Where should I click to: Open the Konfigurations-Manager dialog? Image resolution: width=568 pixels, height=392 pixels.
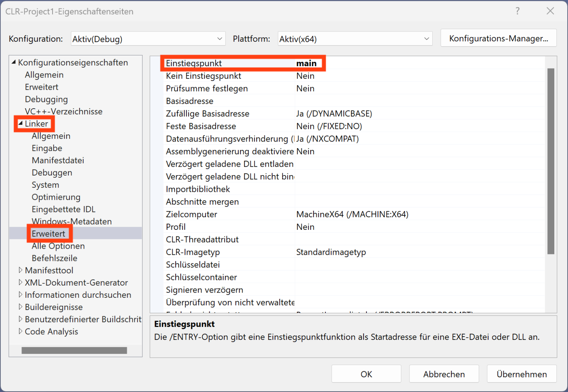[x=498, y=38]
